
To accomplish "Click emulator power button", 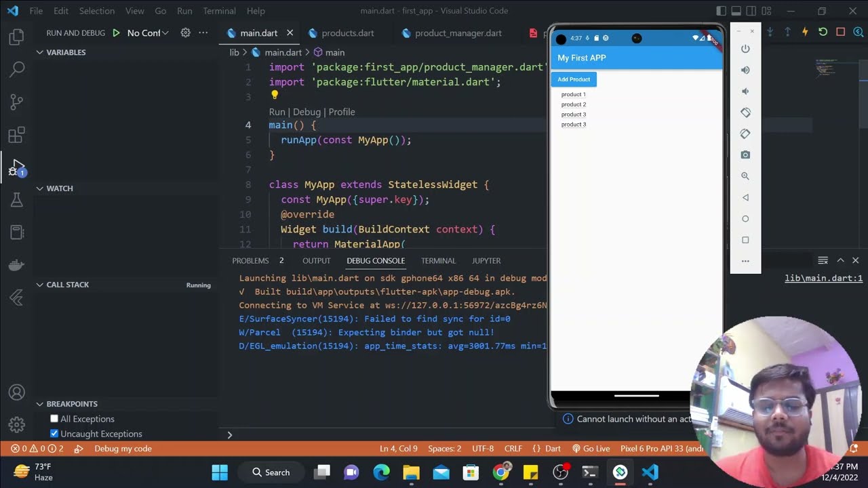I will pos(745,49).
